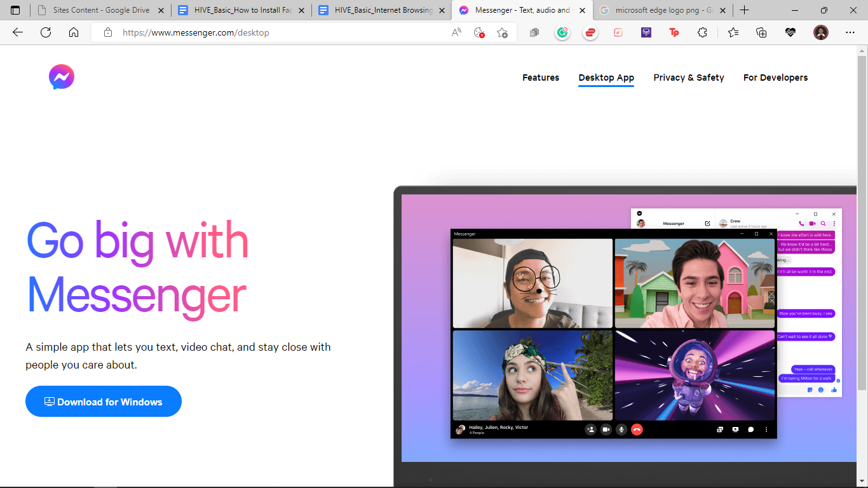Close the Sites Content - Google Drive tab
This screenshot has width=868, height=488.
(x=160, y=10)
